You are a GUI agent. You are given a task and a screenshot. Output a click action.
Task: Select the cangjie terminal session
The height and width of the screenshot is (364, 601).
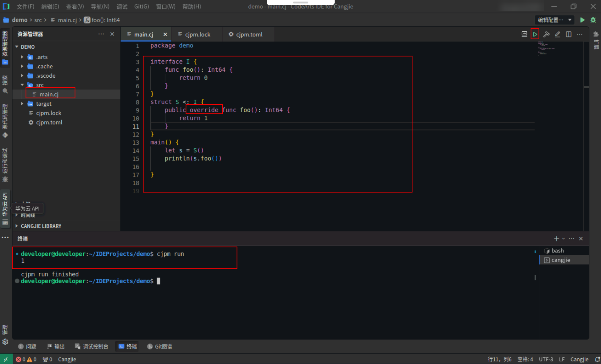[564, 260]
